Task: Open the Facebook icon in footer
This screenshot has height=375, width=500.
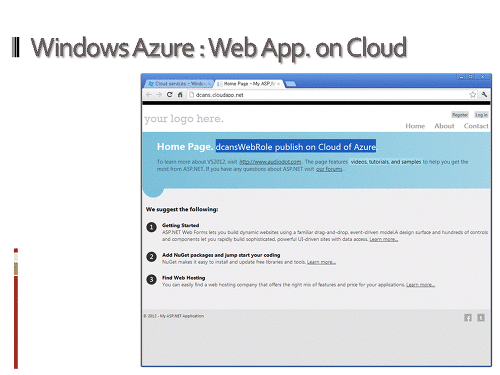Action: tap(468, 318)
